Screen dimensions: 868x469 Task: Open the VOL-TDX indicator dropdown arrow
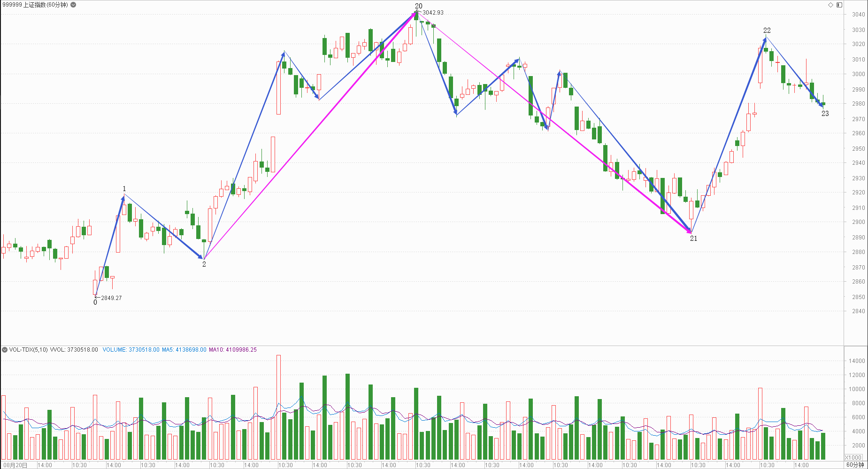coord(5,350)
